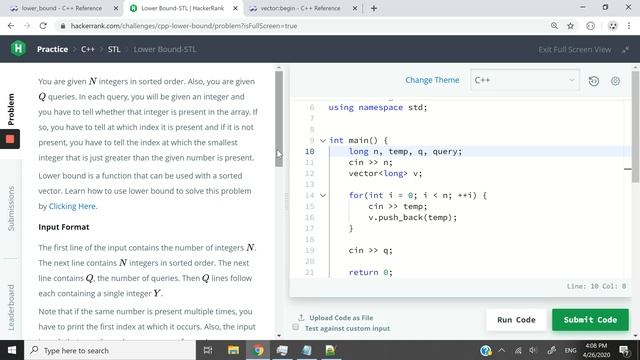Open the Submissions side tab
Image resolution: width=640 pixels, height=360 pixels.
(11, 209)
